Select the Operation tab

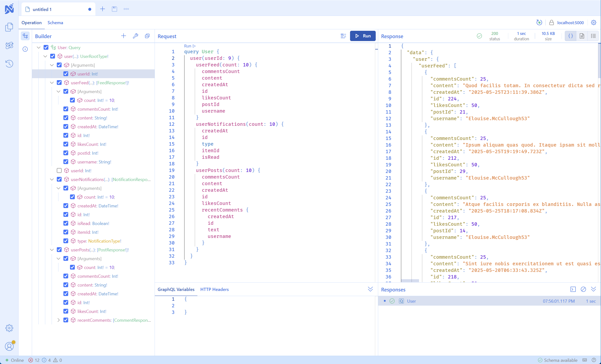32,22
